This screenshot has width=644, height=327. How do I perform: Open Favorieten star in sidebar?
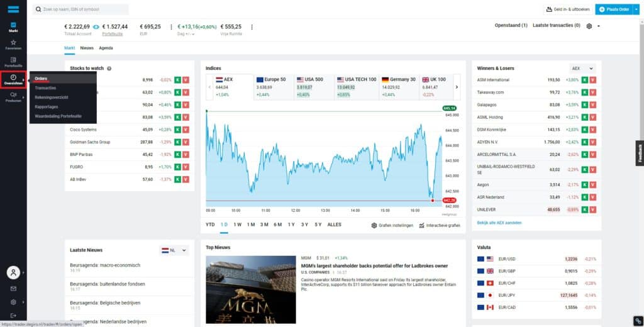click(x=13, y=45)
